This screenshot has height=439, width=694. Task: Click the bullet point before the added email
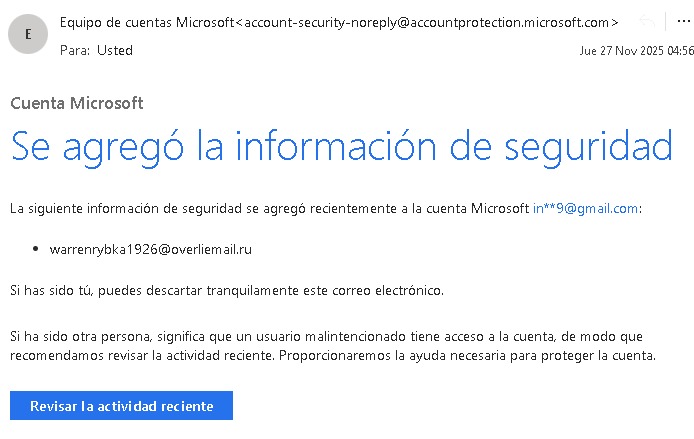click(x=35, y=248)
